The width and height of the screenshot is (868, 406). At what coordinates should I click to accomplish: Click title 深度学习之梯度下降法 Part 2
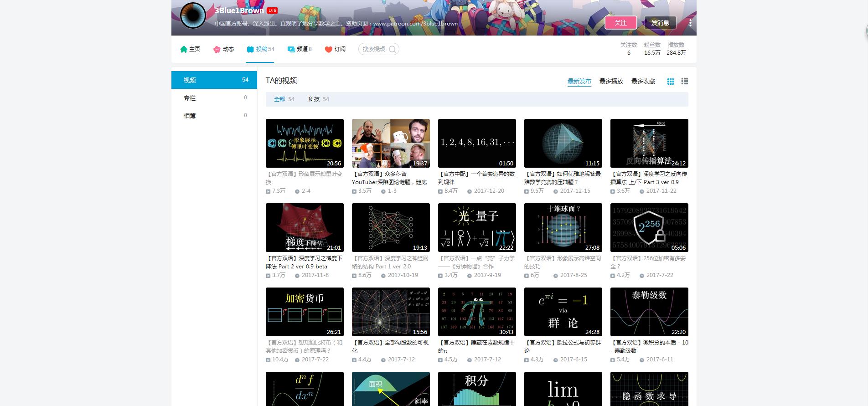[x=305, y=262]
